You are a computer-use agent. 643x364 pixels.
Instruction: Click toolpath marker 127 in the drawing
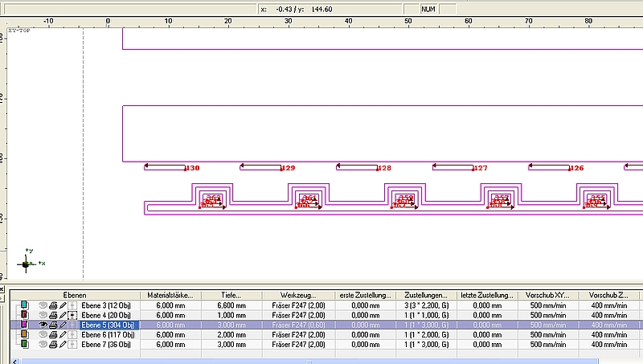click(x=481, y=168)
